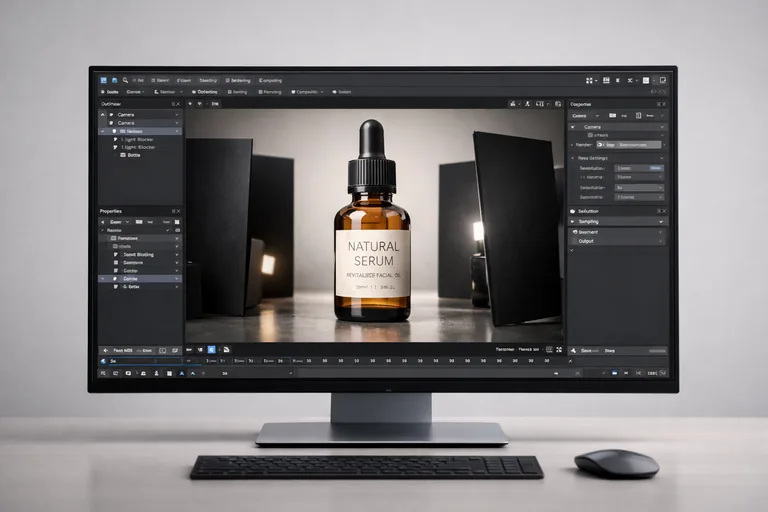Click the layers icon in viewport bottom bar
The width and height of the screenshot is (768, 512).
click(226, 350)
